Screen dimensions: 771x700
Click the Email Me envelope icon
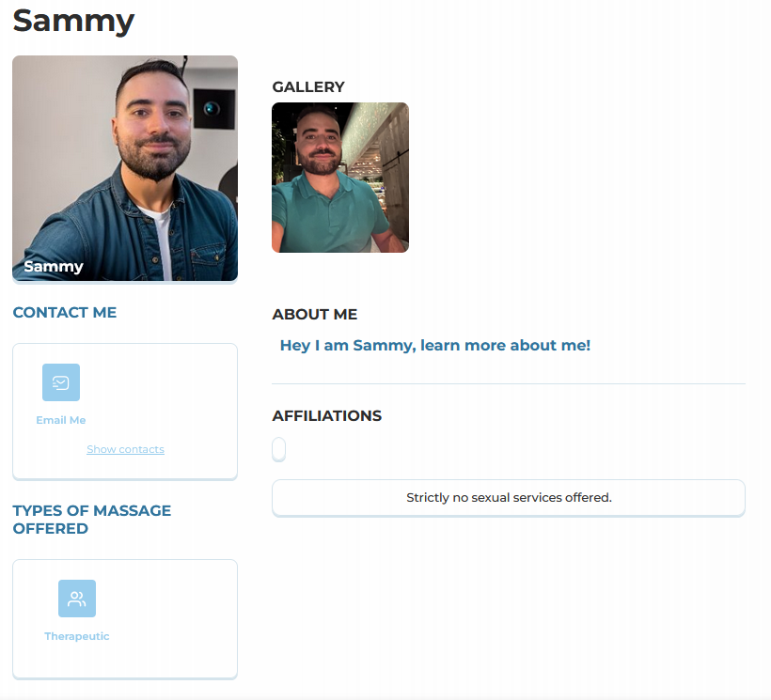pos(61,382)
